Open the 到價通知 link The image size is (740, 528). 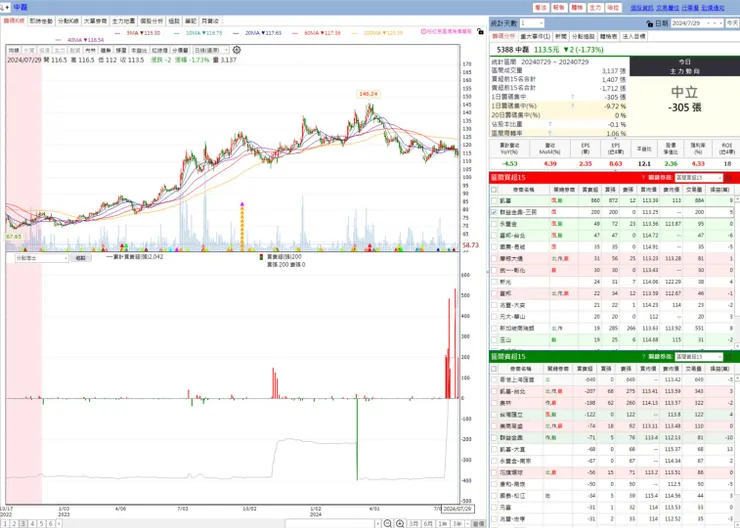[x=713, y=8]
